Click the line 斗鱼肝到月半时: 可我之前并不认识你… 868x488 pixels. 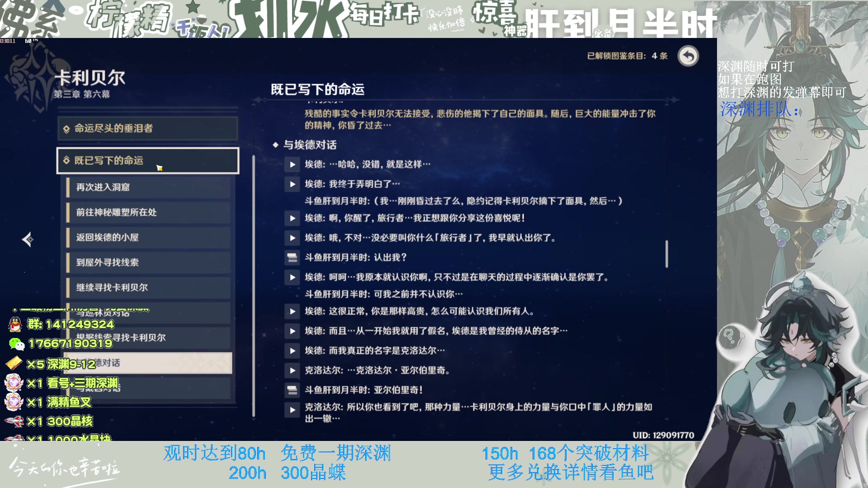click(x=383, y=294)
